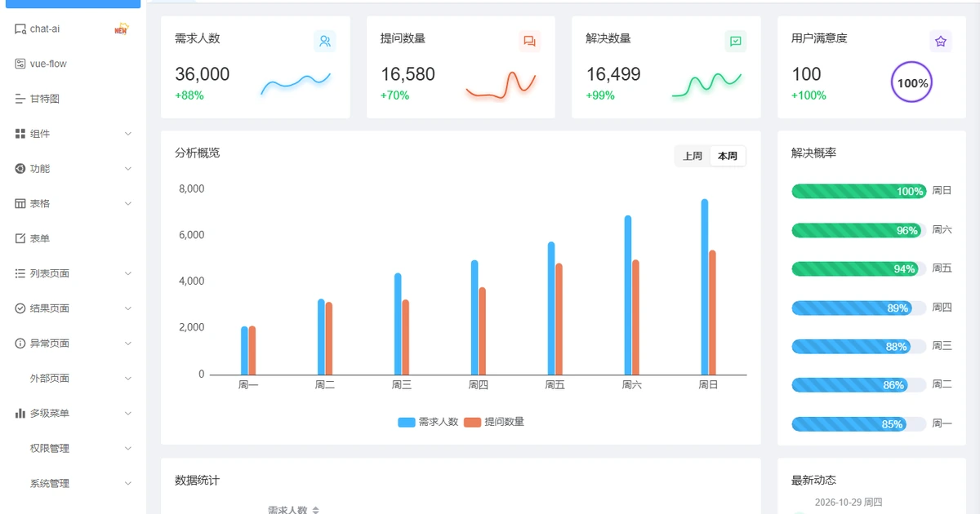Click the 列表页面 list icon

pyautogui.click(x=20, y=273)
